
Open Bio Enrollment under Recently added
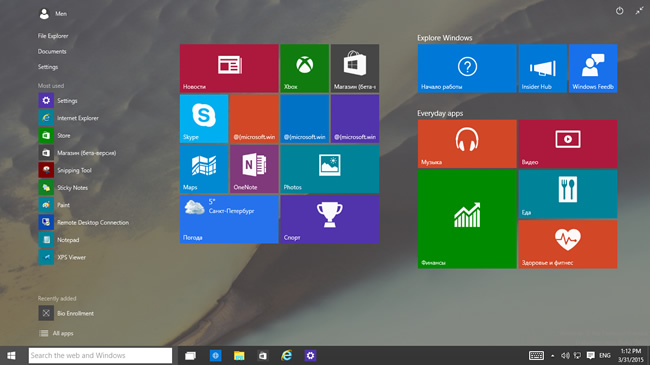(66, 313)
